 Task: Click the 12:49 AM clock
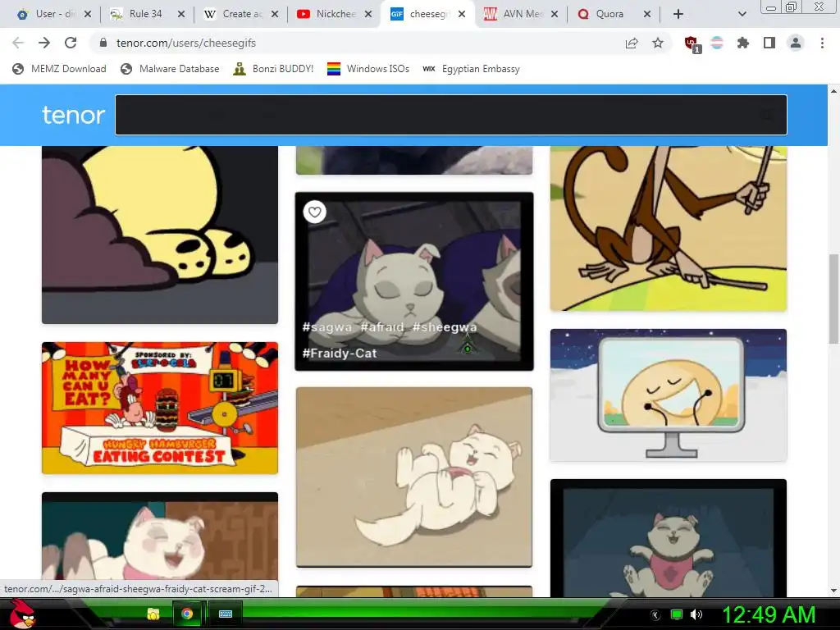(x=769, y=614)
